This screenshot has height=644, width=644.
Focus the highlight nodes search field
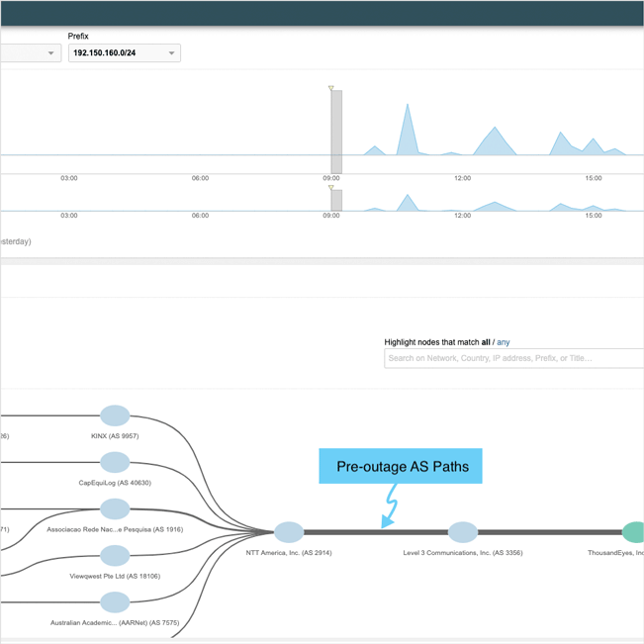tap(513, 358)
